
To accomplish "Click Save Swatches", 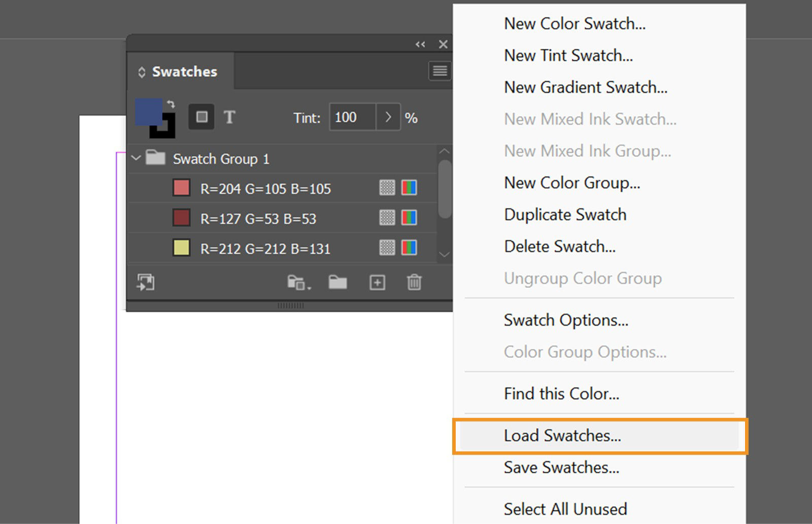I will point(561,467).
